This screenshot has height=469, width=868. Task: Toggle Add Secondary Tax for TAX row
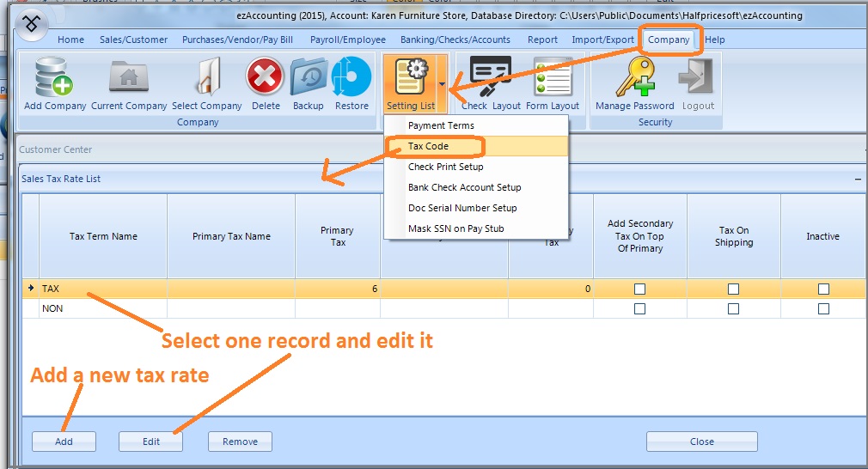[x=639, y=289]
